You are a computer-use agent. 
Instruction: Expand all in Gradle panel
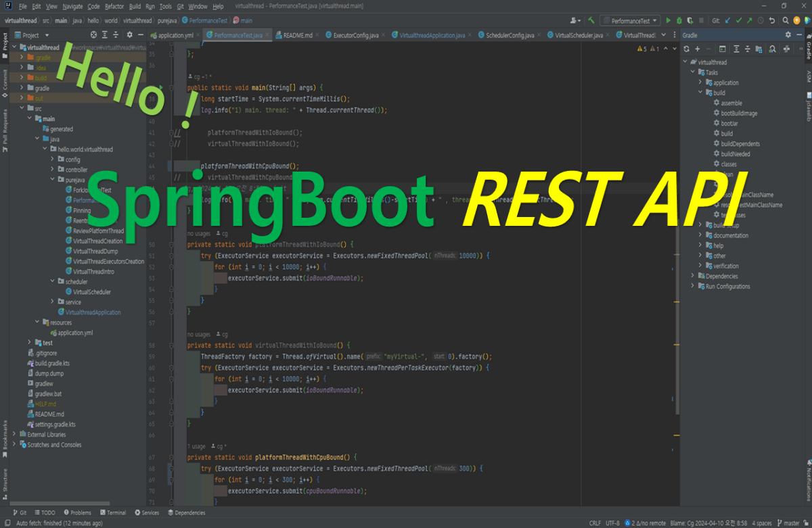736,49
